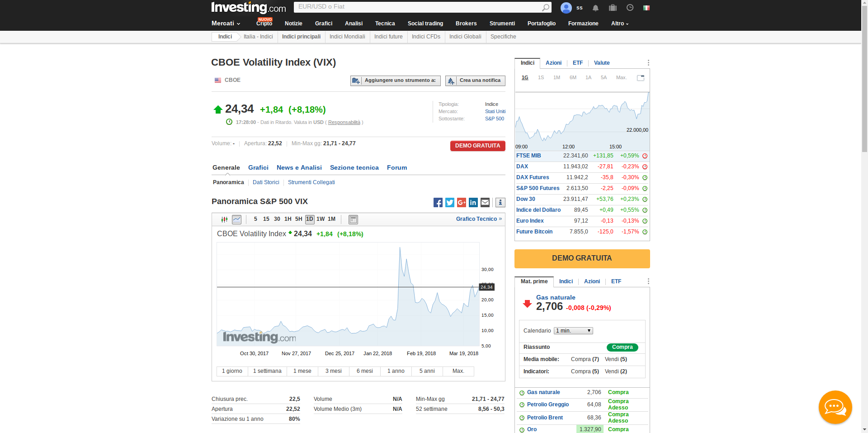868x433 pixels.
Task: Click the orange DEMO GRATUITA banner
Action: [x=582, y=259]
